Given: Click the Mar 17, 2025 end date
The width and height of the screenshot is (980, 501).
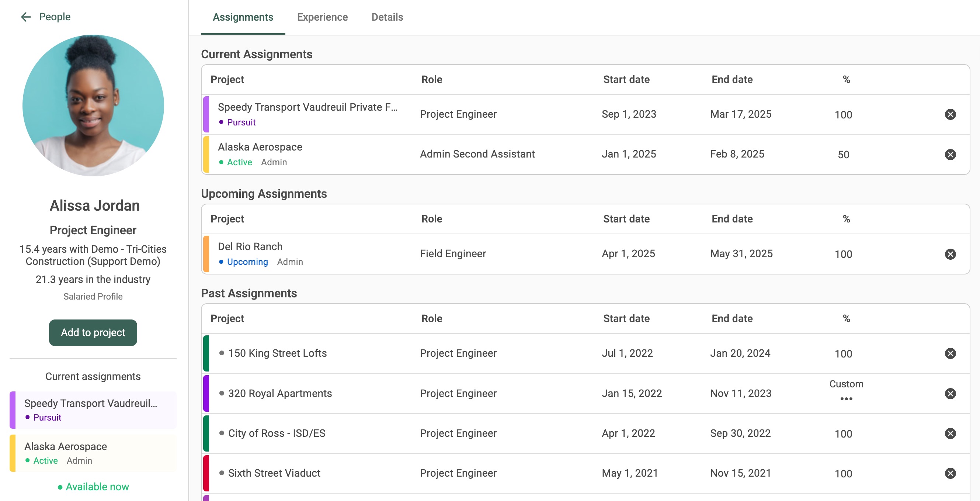Looking at the screenshot, I should click(x=741, y=114).
